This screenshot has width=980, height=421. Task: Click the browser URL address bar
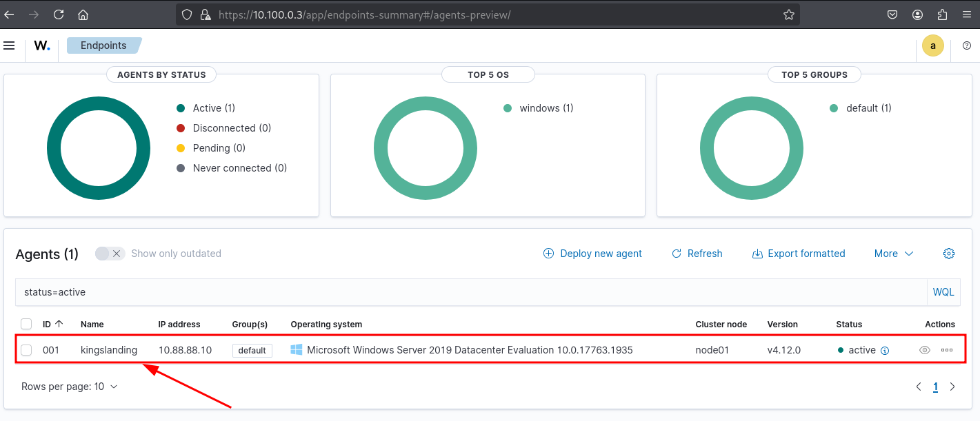(x=488, y=14)
